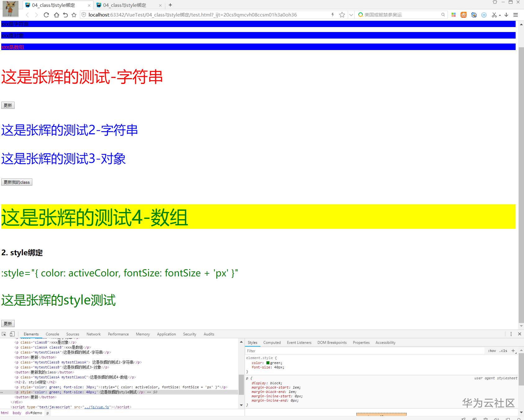Reload the page with the refresh icon

click(46, 15)
